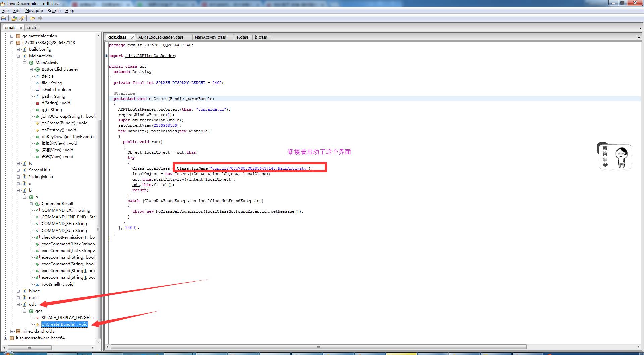Click the qdt link in startActivity line
Image resolution: width=644 pixels, height=355 pixels.
point(136,179)
